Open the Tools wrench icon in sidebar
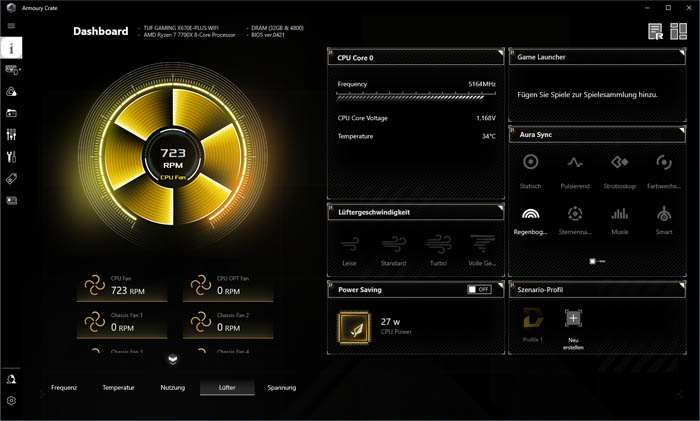Viewport: 700px width, 421px height. pos(11,157)
